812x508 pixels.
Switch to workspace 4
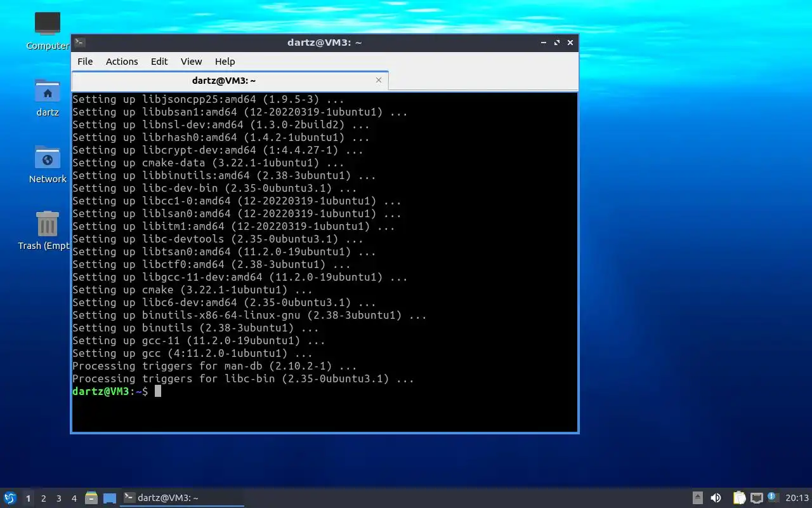pyautogui.click(x=74, y=498)
